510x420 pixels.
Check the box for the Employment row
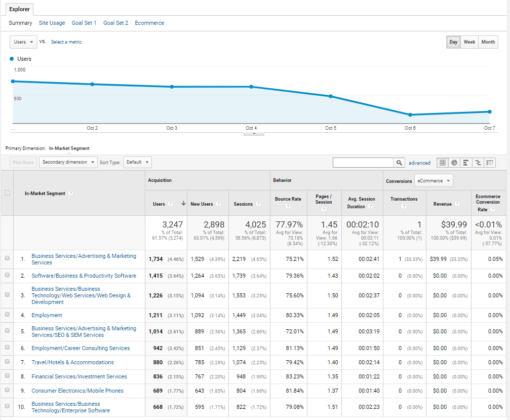click(x=7, y=315)
